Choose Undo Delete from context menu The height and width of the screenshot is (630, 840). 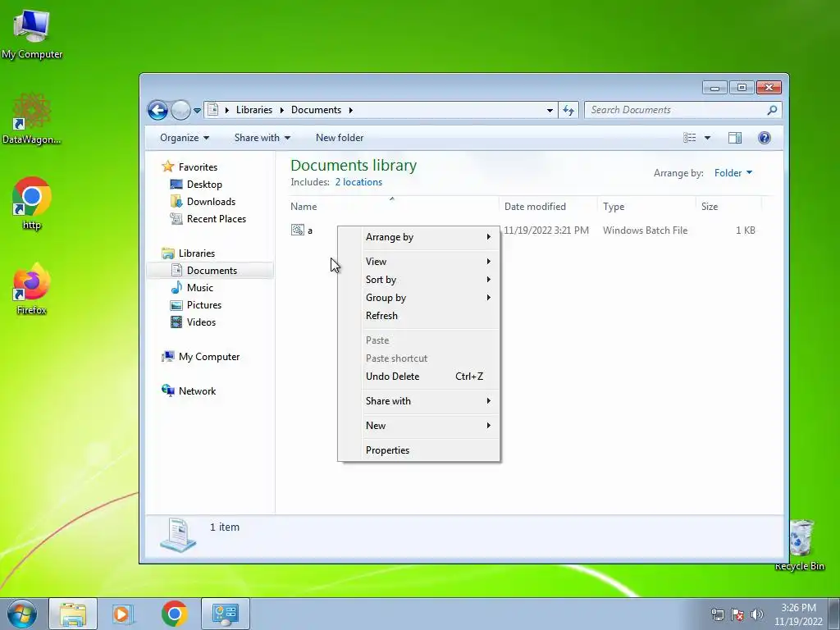pos(418,376)
